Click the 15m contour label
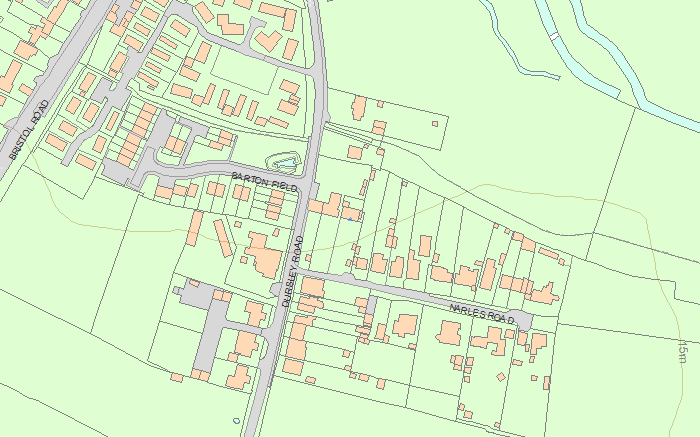Viewport: 700px width, 437px height. pyautogui.click(x=682, y=352)
